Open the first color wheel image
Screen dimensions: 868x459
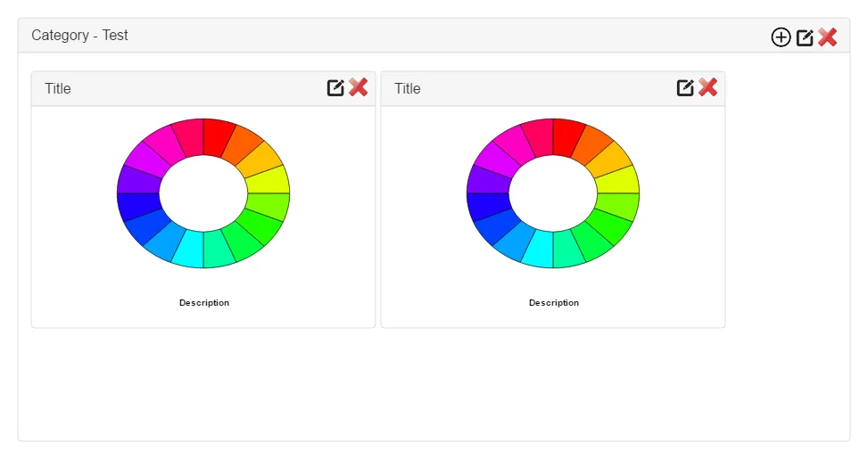(x=203, y=193)
